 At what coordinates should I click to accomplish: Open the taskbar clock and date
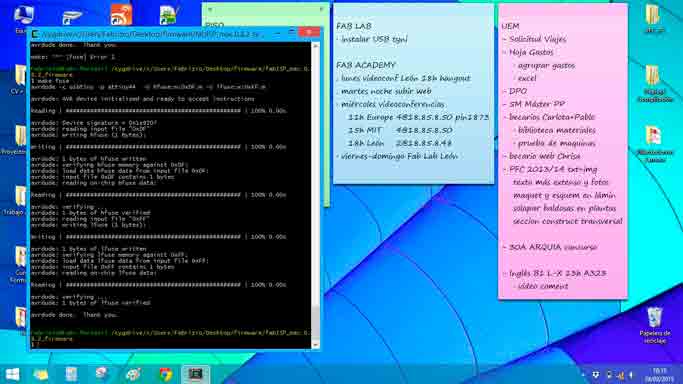[x=660, y=375]
